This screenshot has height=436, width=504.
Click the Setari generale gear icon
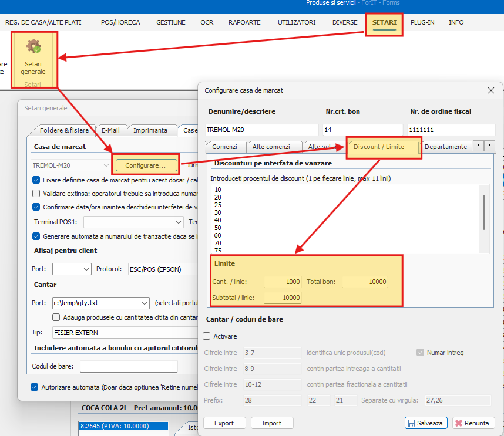(33, 46)
